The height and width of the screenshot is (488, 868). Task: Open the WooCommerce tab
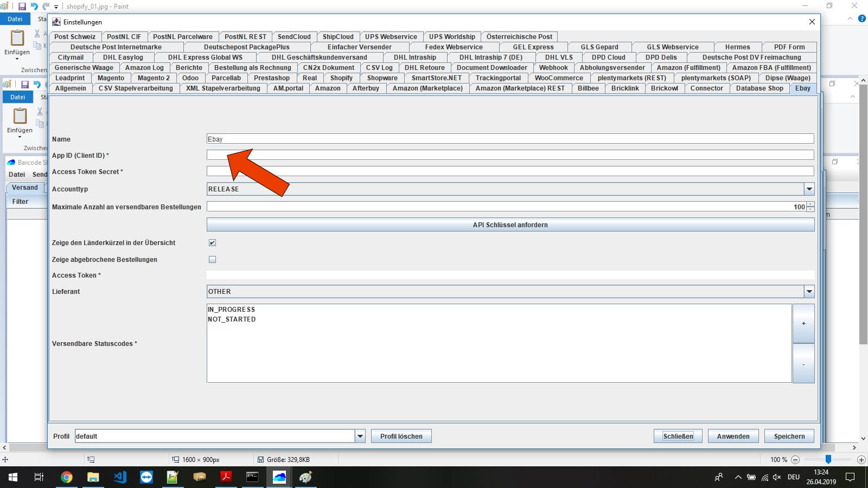pos(559,78)
